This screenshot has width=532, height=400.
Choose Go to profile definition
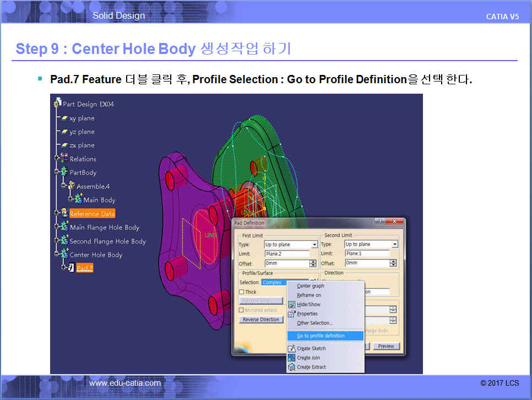pos(321,336)
